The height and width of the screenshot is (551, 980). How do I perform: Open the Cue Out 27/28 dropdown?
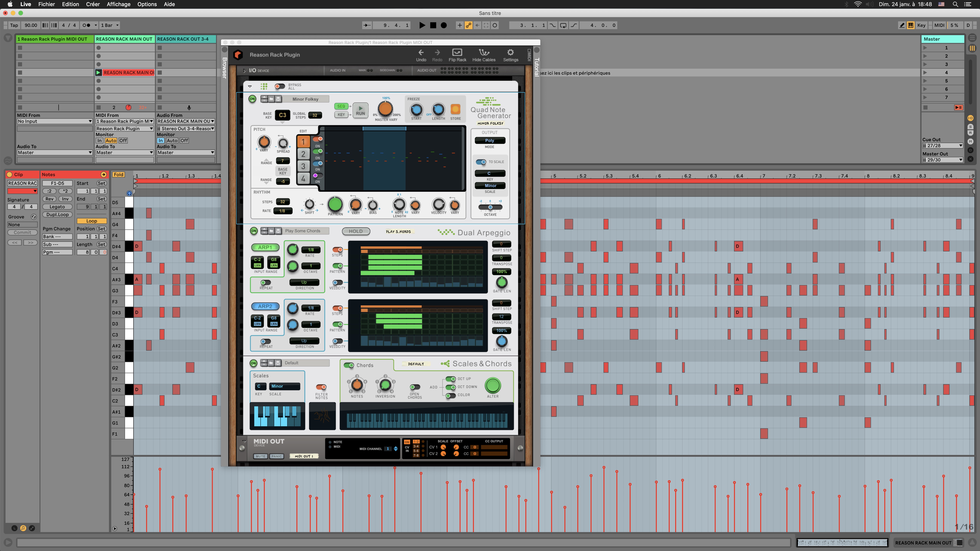[x=943, y=146]
